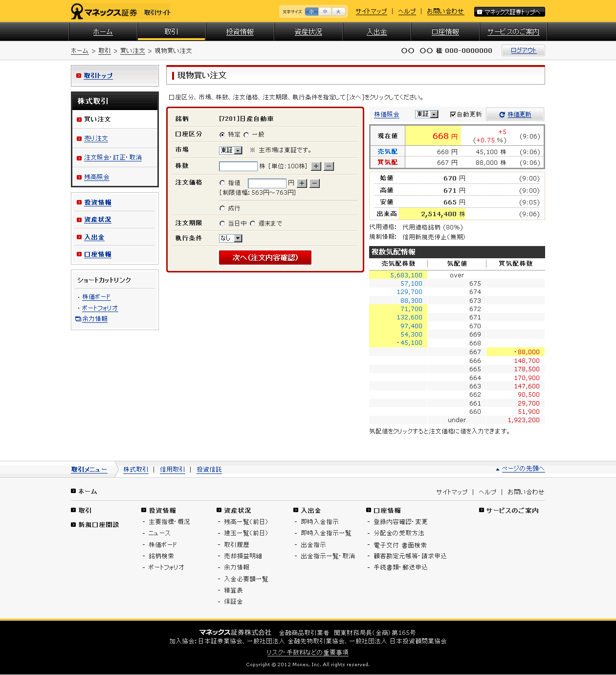The width and height of the screenshot is (616, 675).
Task: Click the Monex Securities logo
Action: [x=104, y=12]
